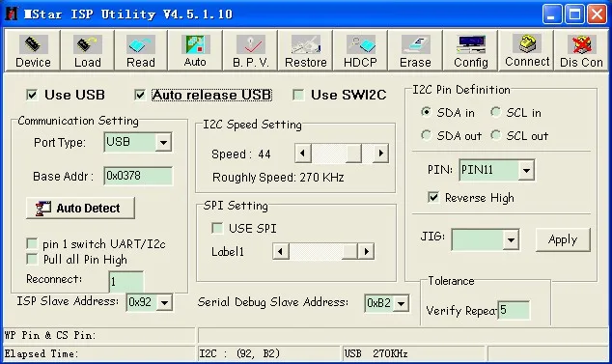Viewport: 612px width, 364px height.
Task: Click left arrow of Label1 SPI slider
Action: point(281,251)
